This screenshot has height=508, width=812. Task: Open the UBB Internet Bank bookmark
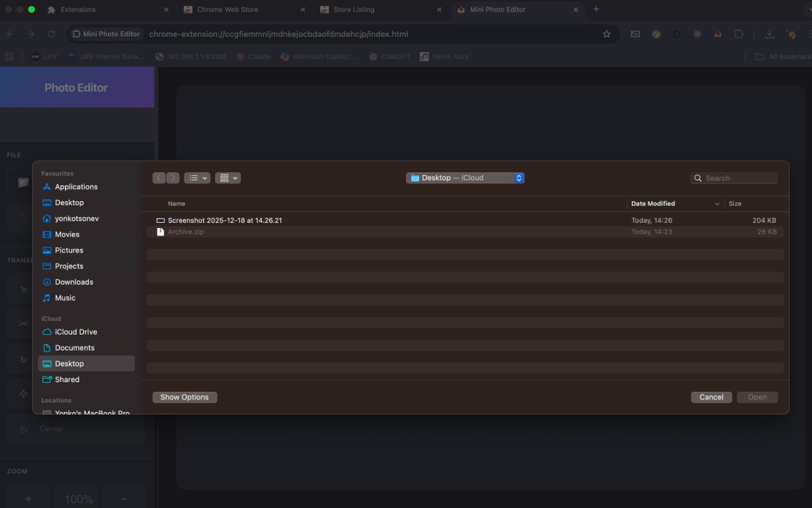[x=105, y=57]
